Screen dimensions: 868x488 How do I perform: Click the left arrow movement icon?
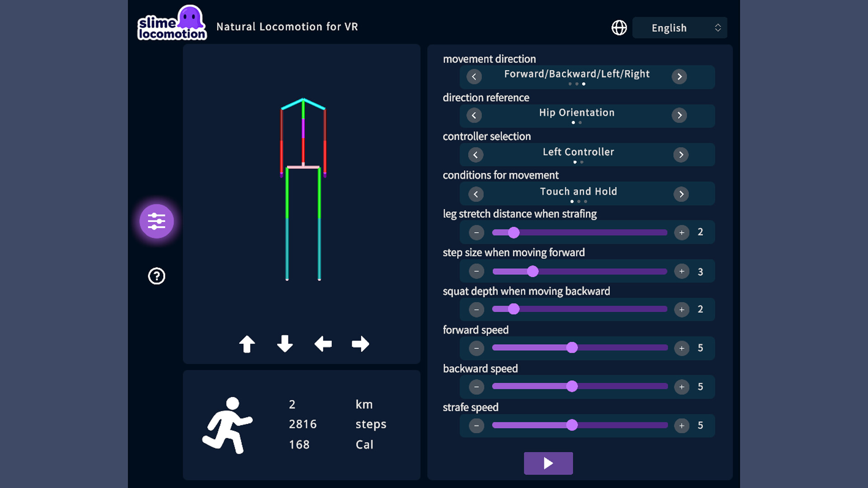[323, 344]
